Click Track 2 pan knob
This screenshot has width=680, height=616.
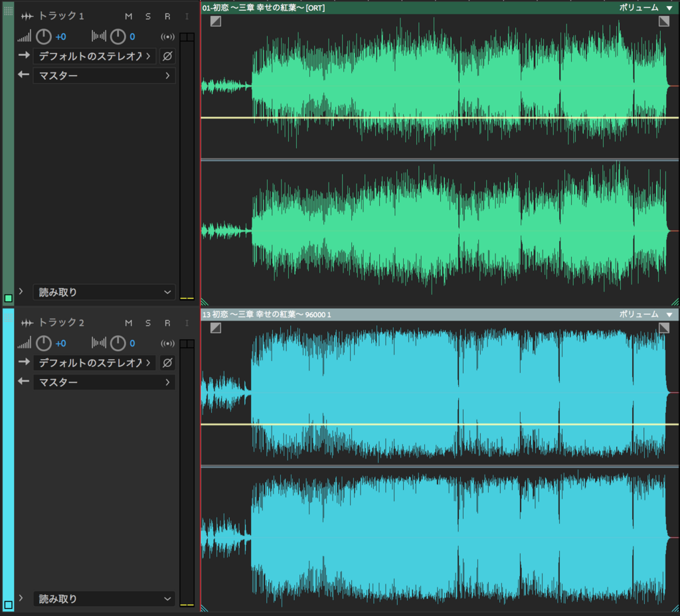coord(118,343)
